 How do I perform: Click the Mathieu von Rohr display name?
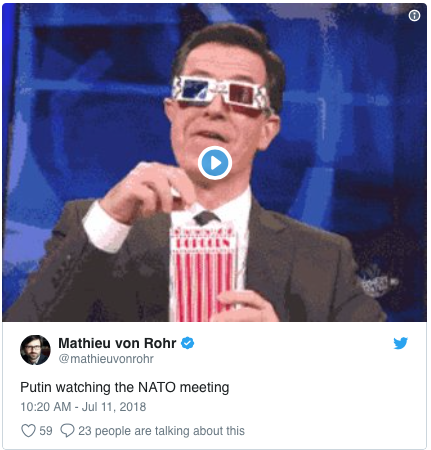click(x=117, y=343)
